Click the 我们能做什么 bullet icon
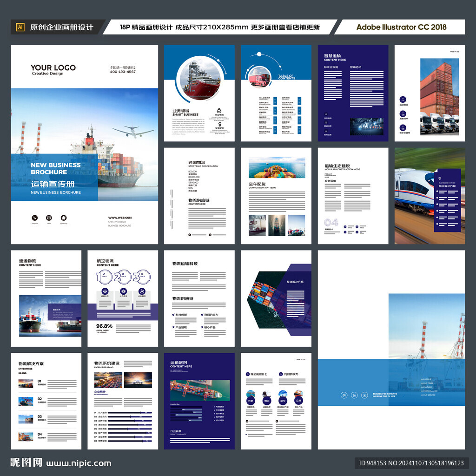476x476 pixels. [247, 374]
